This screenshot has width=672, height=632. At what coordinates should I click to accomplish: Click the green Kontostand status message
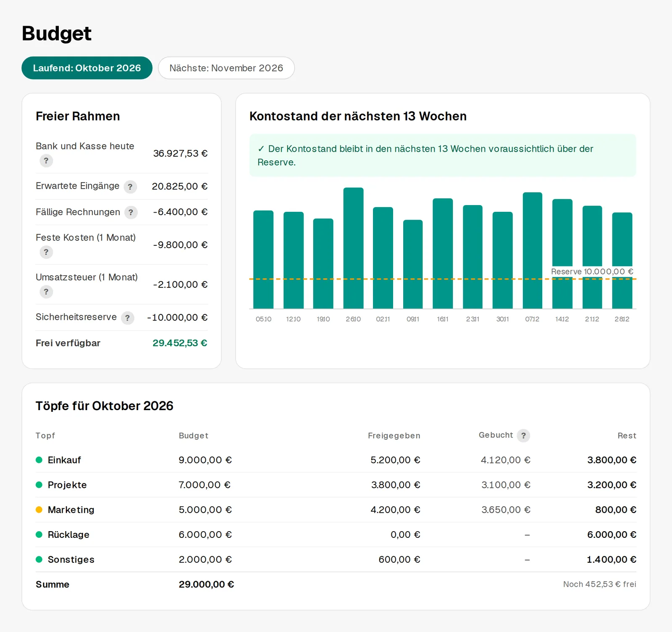pyautogui.click(x=443, y=155)
